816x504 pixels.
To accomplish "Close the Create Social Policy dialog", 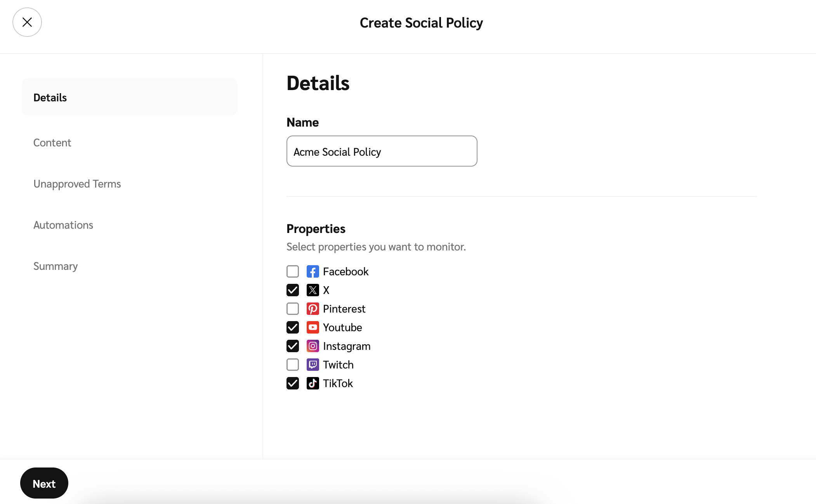I will (x=27, y=22).
